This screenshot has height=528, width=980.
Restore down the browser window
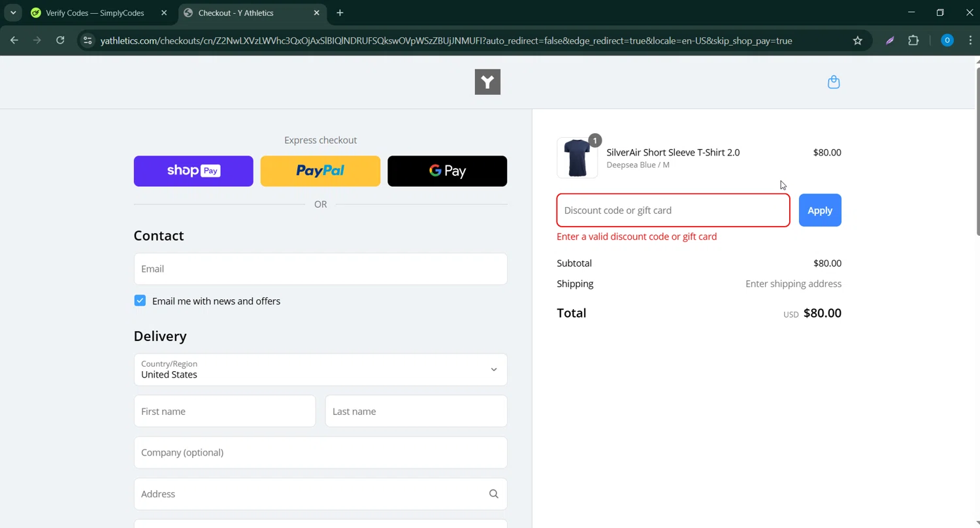pos(940,12)
